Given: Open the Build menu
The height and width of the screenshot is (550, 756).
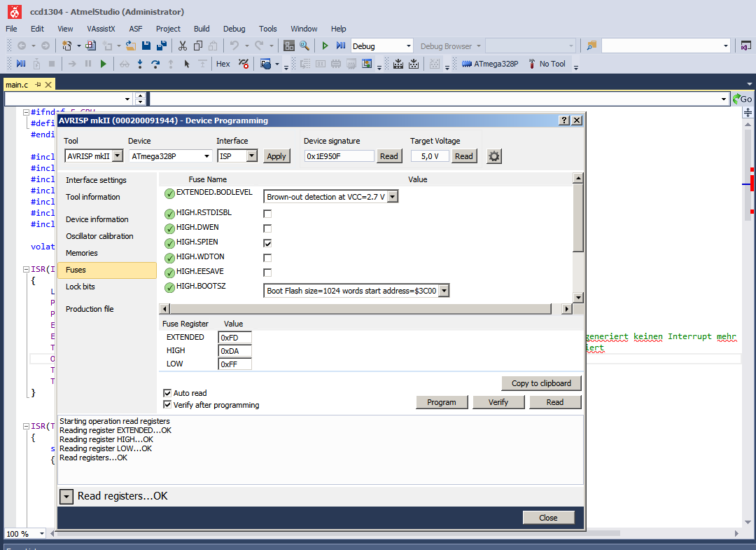Looking at the screenshot, I should tap(202, 29).
